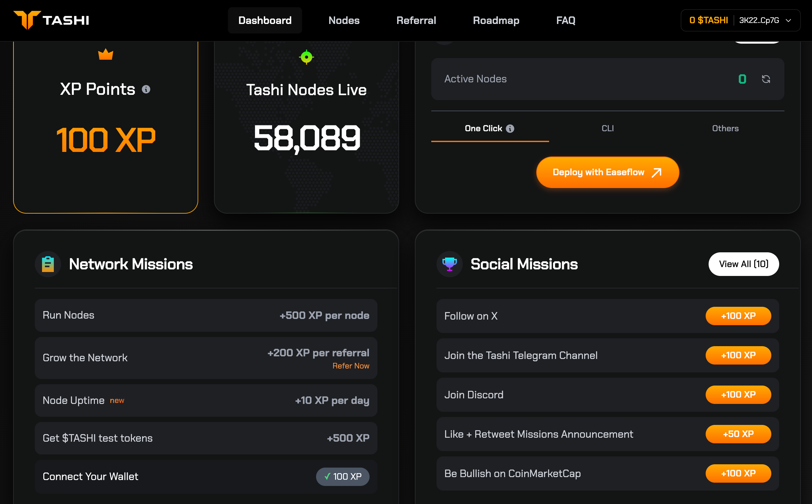
Task: Go to the Referral menu item
Action: (x=416, y=21)
